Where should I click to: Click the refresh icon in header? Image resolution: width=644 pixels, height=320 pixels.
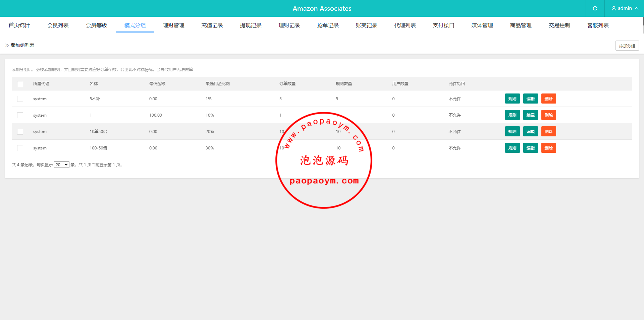[x=595, y=8]
